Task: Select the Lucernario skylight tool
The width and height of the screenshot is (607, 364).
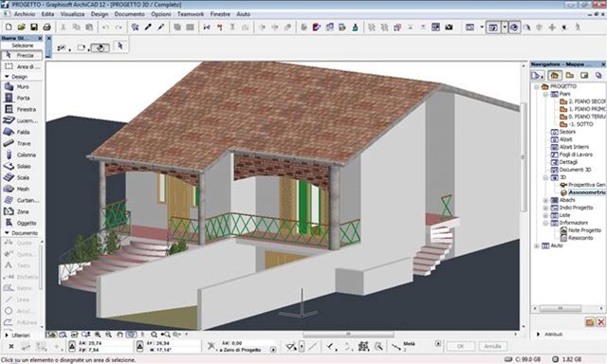Action: tap(22, 120)
